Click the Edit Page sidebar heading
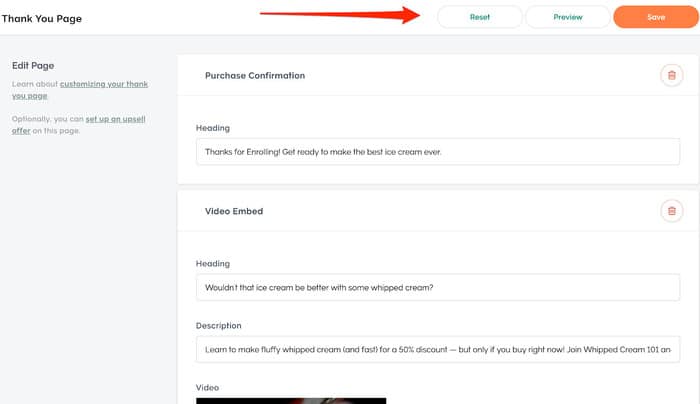Image resolution: width=700 pixels, height=404 pixels. (33, 66)
